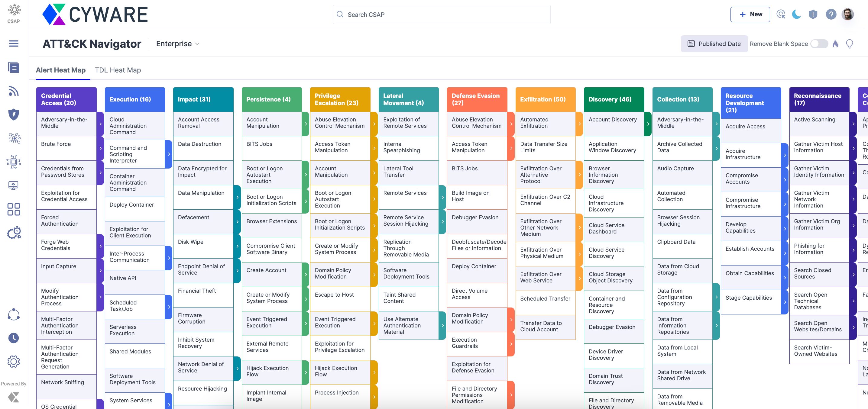Click the RSS feed sidebar icon

[x=14, y=91]
